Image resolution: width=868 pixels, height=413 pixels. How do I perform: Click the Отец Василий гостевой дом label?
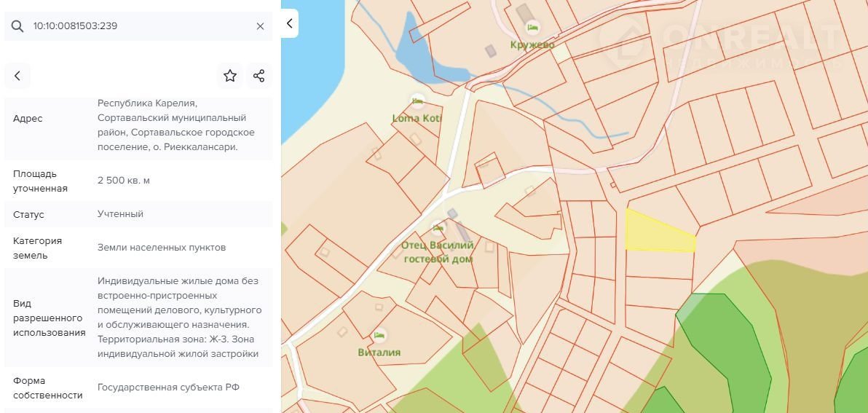click(x=438, y=252)
